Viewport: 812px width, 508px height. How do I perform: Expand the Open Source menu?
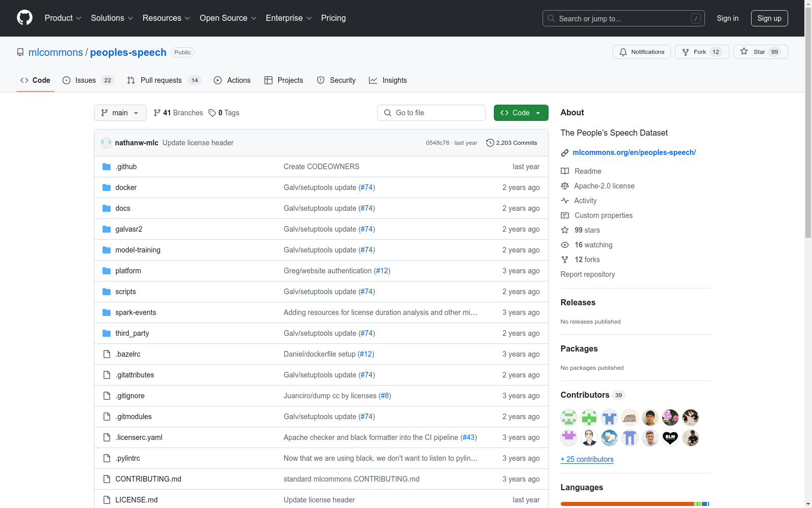[x=228, y=18]
